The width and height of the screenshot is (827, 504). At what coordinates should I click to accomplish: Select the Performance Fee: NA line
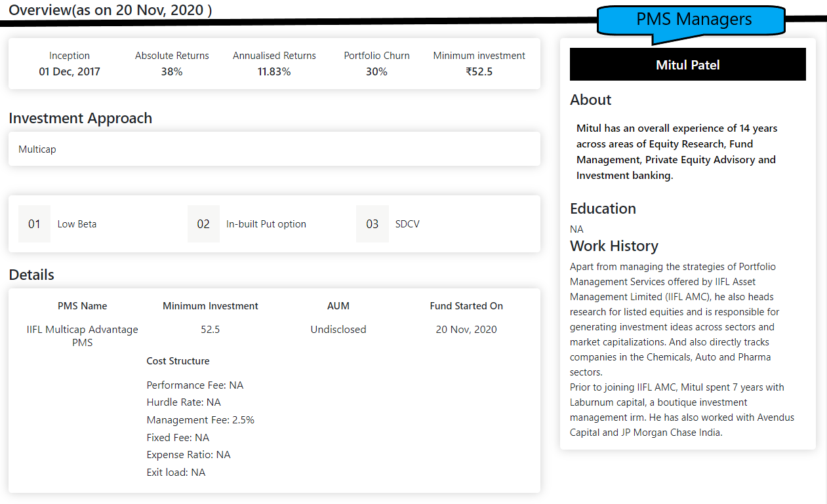point(195,385)
